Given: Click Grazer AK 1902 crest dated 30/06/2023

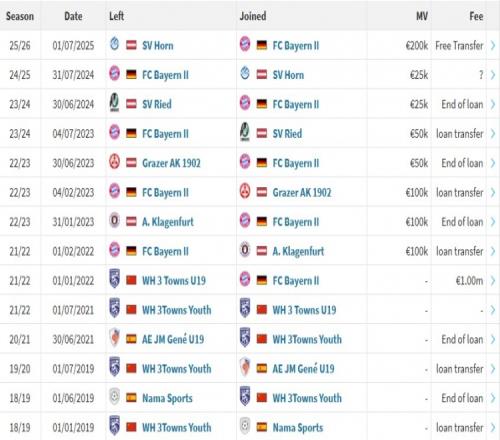Looking at the screenshot, I should tap(114, 162).
